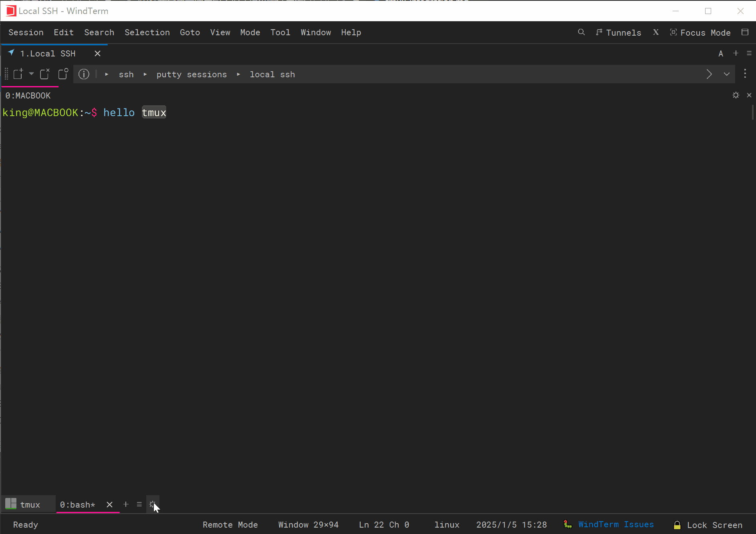Expand the address bar history chevron
The height and width of the screenshot is (534, 756).
[x=726, y=74]
